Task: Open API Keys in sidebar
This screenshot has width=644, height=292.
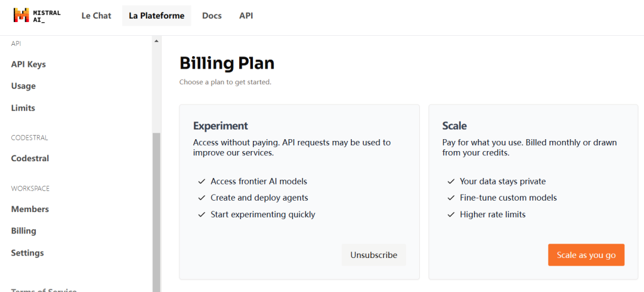Action: click(29, 64)
